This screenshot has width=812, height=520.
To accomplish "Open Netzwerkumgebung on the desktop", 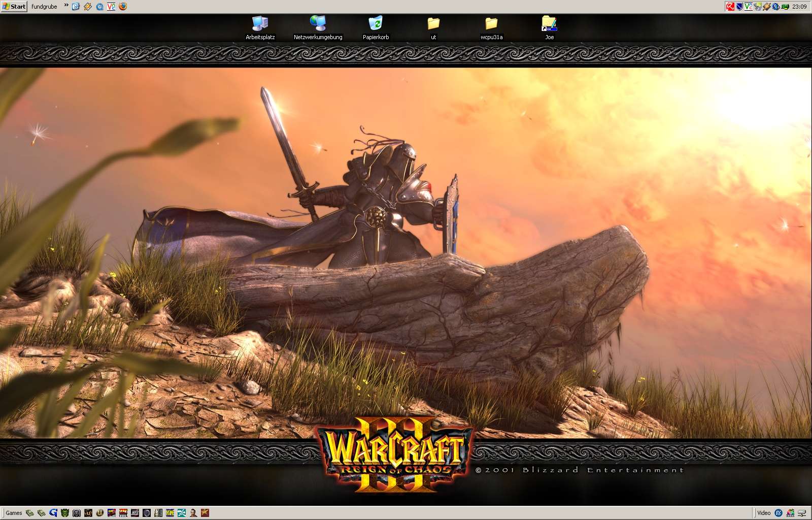I will tap(318, 23).
